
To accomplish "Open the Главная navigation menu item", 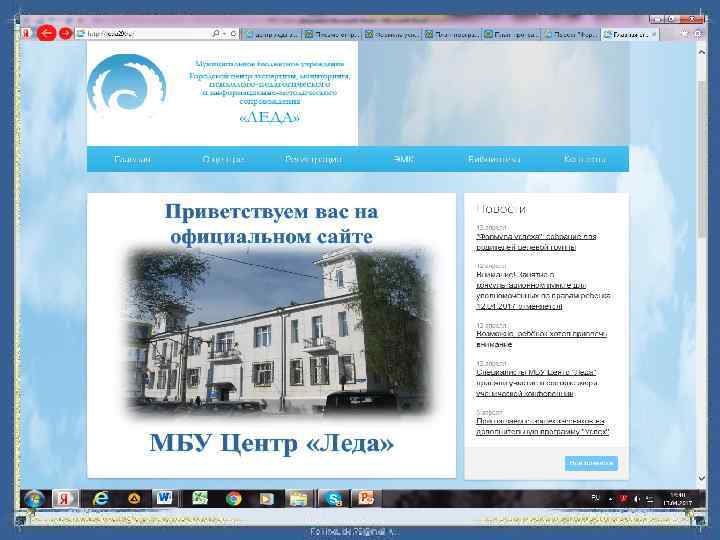I will (x=132, y=159).
